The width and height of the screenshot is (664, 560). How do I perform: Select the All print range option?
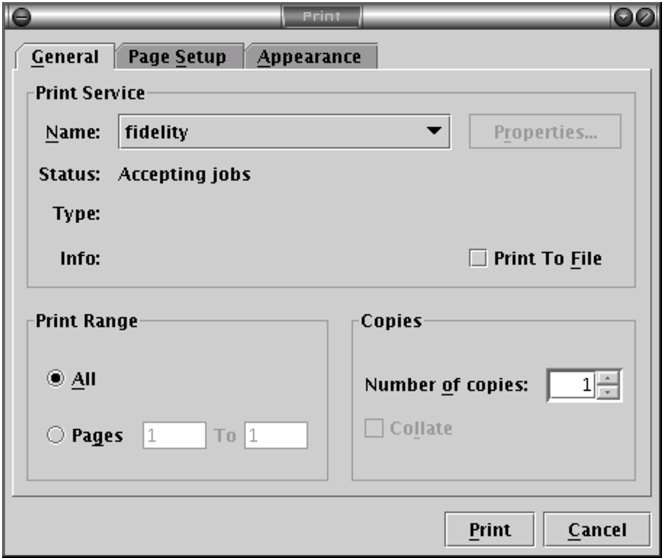click(x=55, y=379)
